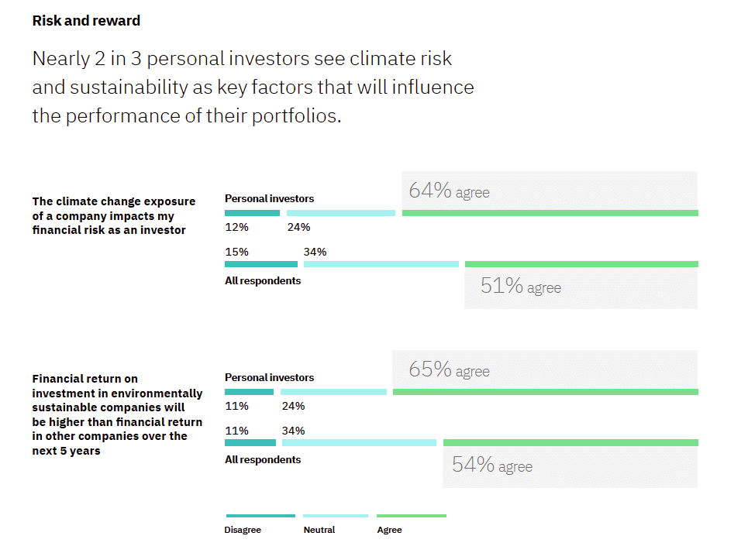
Task: Click the "65% agree" callout box
Action: (544, 370)
